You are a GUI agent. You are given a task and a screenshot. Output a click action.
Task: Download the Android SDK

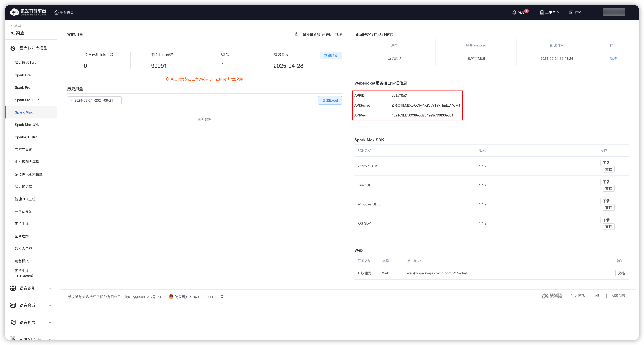click(x=606, y=163)
